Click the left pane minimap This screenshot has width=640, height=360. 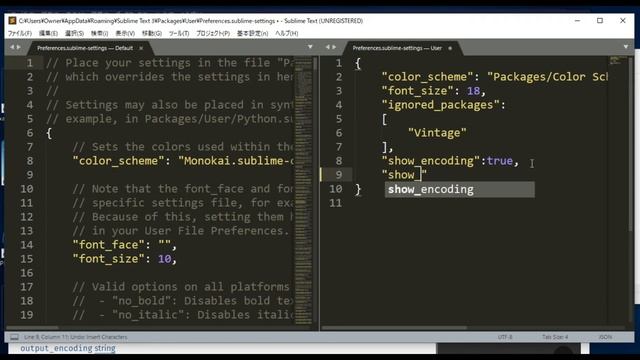[x=303, y=190]
